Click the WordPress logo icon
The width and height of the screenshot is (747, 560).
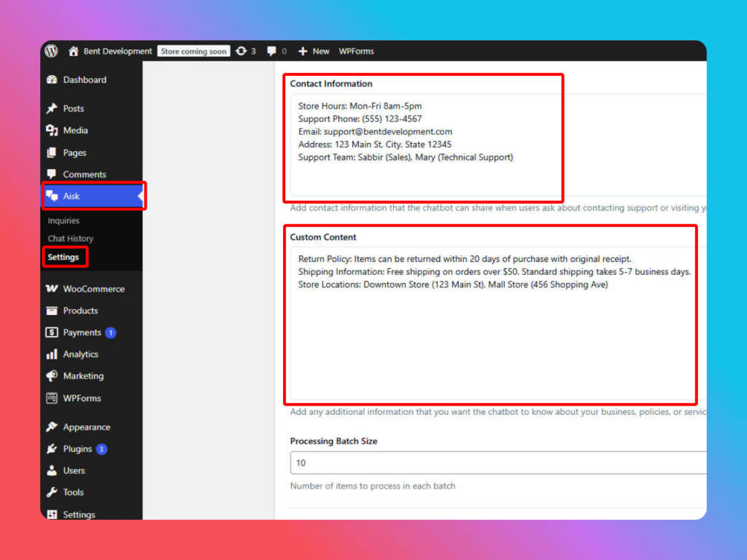point(51,51)
